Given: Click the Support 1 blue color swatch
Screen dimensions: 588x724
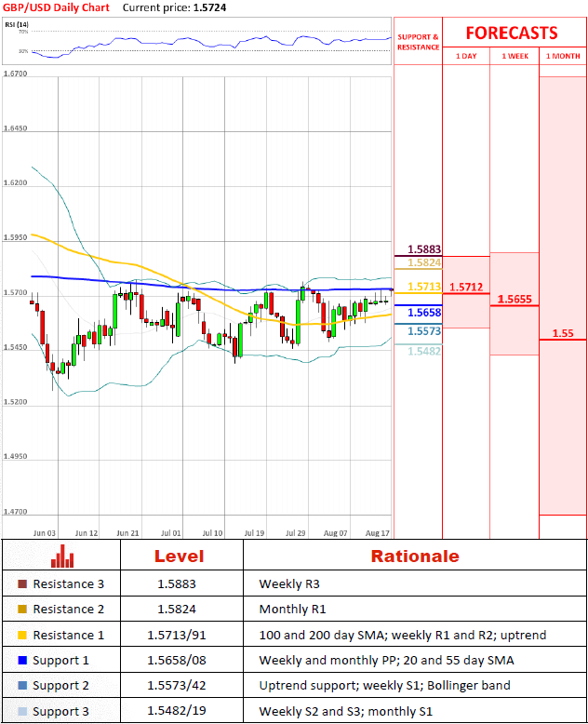Looking at the screenshot, I should click(22, 661).
